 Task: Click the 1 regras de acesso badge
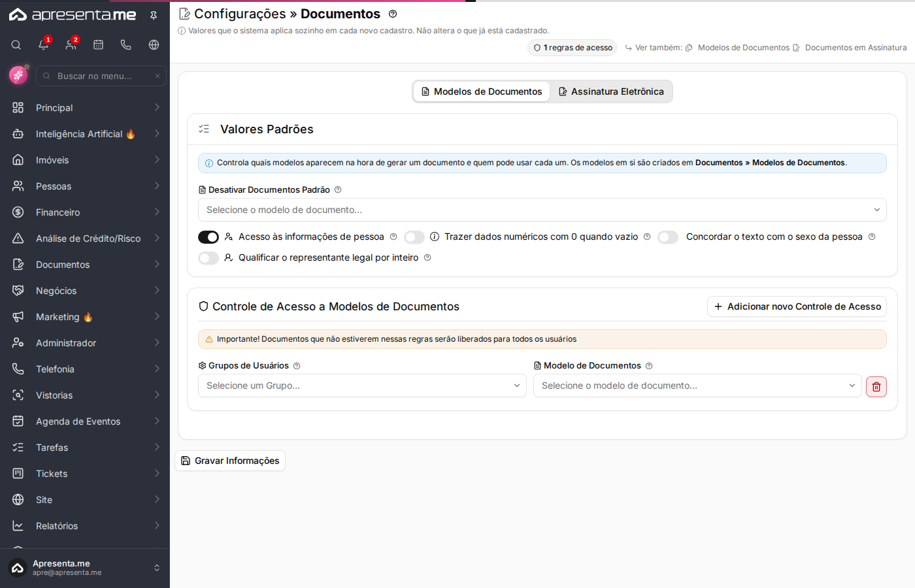click(573, 48)
